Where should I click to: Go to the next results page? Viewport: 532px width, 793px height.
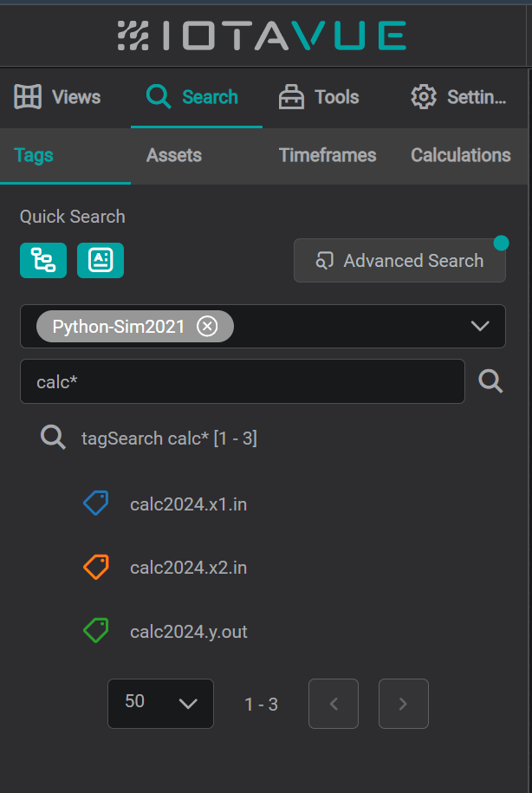click(404, 704)
